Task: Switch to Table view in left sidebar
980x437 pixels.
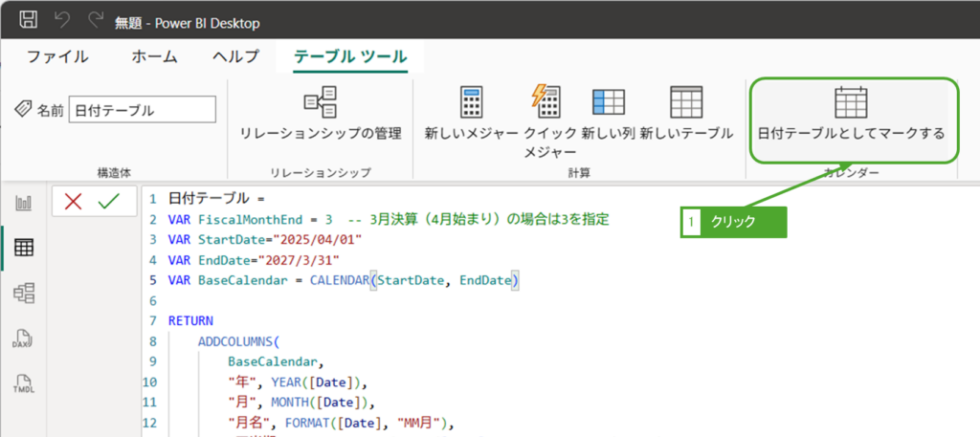Action: click(x=24, y=248)
